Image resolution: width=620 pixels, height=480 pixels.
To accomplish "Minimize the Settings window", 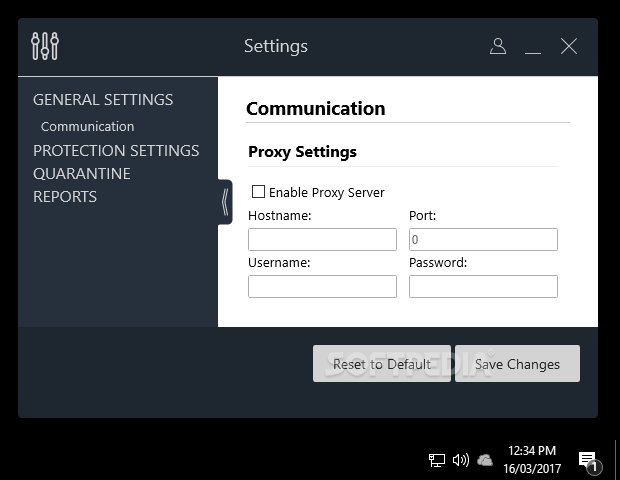I will [x=533, y=52].
